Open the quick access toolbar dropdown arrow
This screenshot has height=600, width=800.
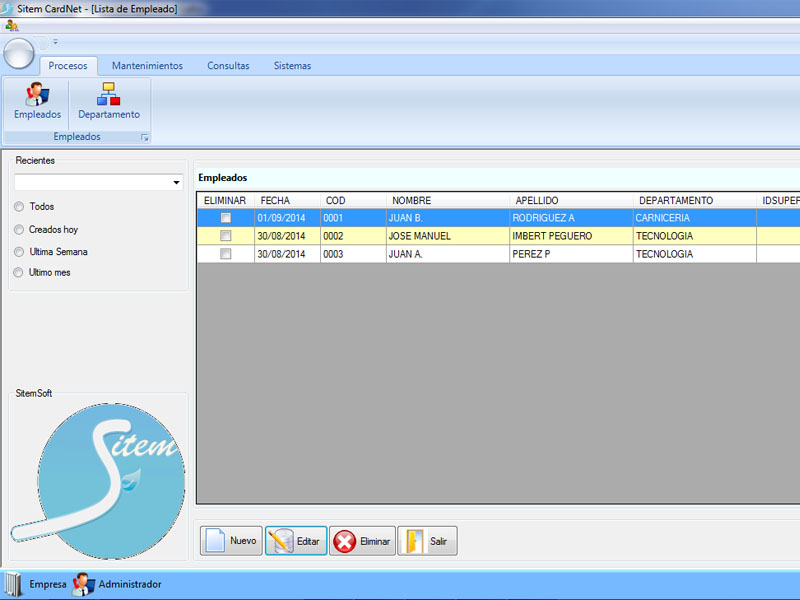(x=56, y=42)
